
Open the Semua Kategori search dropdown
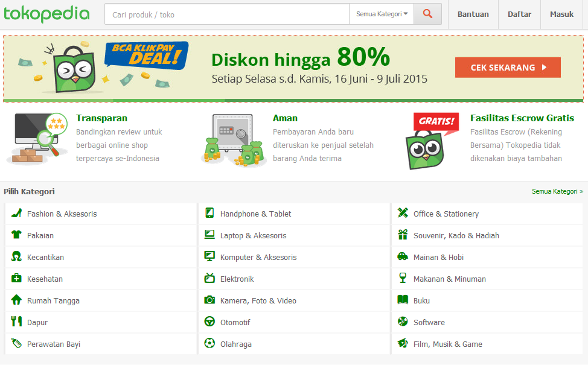[382, 14]
